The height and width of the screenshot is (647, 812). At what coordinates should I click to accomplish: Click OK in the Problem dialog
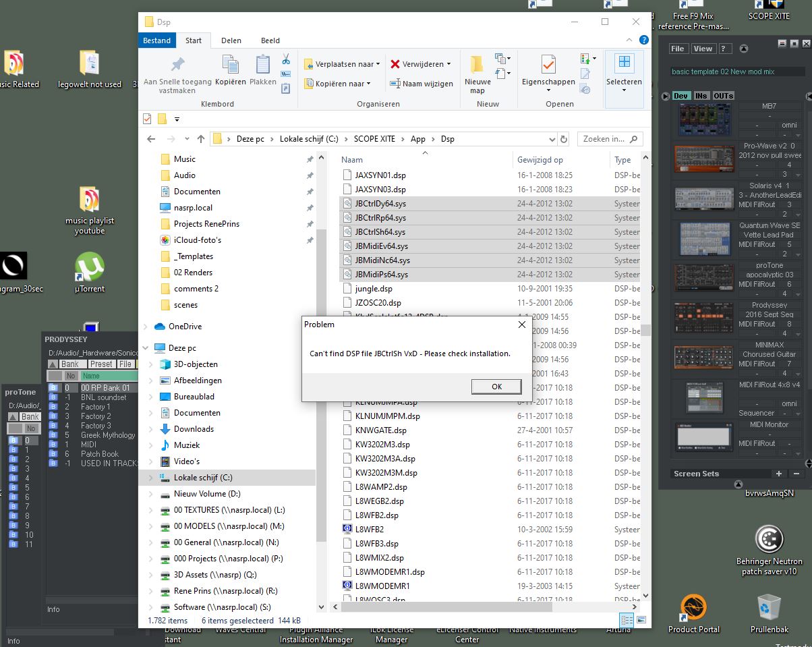(496, 387)
